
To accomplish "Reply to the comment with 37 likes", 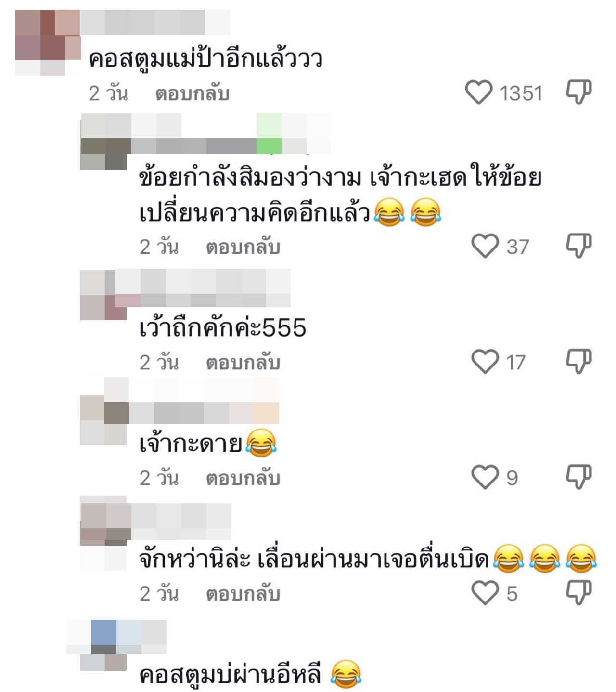I will (243, 247).
